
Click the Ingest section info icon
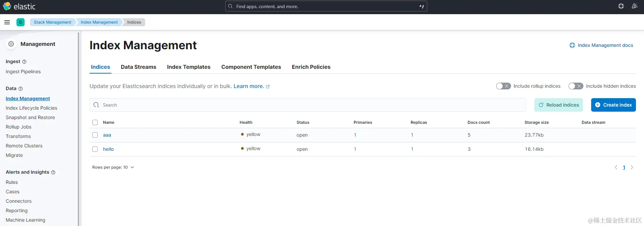pos(24,62)
